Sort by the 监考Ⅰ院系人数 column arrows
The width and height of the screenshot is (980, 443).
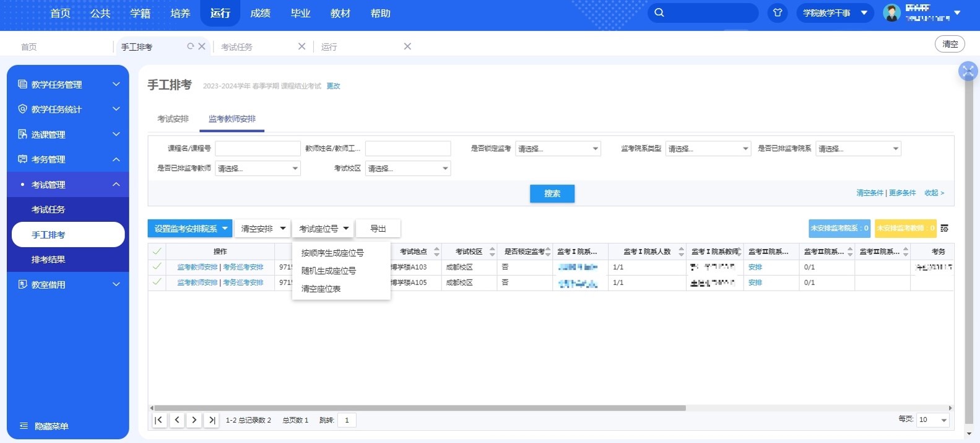click(x=682, y=252)
